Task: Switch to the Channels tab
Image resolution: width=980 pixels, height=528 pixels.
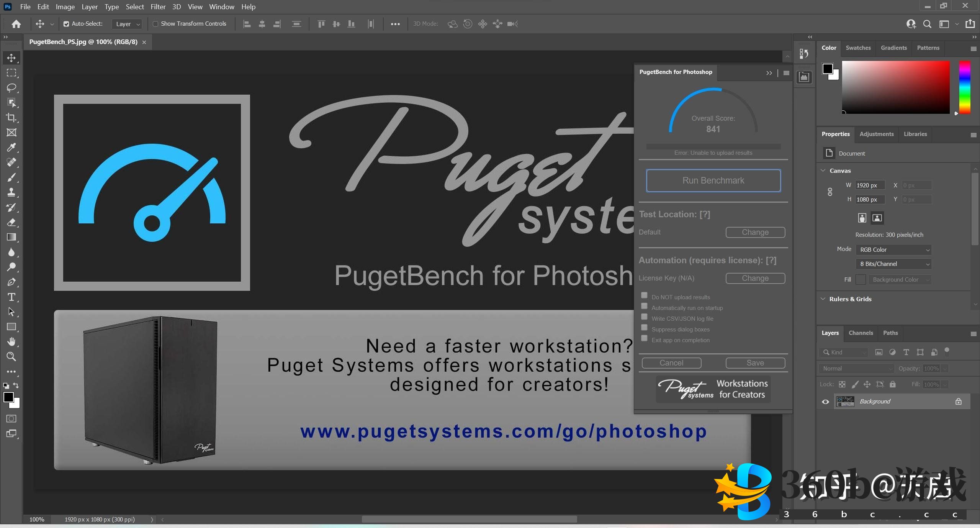Action: click(x=861, y=333)
